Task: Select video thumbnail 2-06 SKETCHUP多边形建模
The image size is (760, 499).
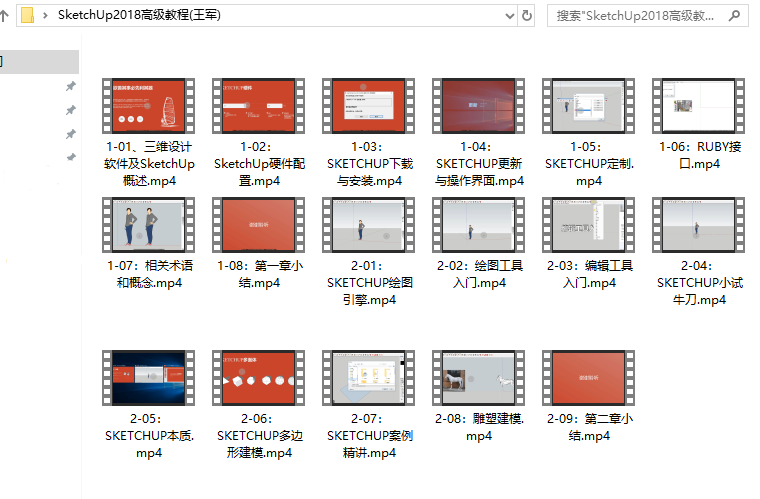Action: [258, 378]
